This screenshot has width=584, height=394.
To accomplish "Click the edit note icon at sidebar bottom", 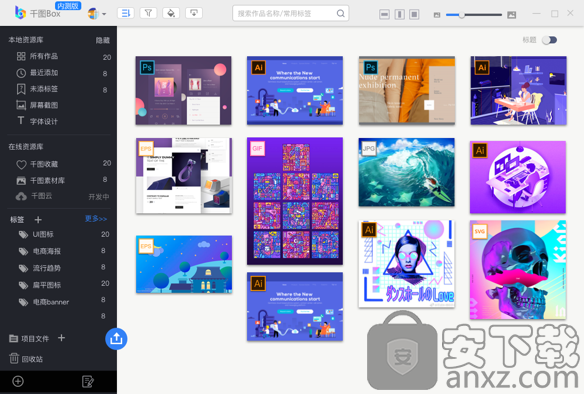I will click(88, 381).
